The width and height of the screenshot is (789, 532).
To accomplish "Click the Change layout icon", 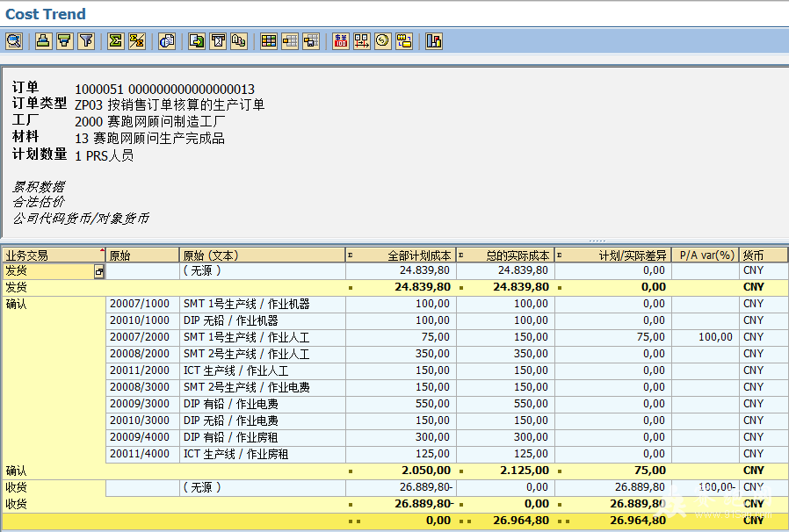I will 290,40.
